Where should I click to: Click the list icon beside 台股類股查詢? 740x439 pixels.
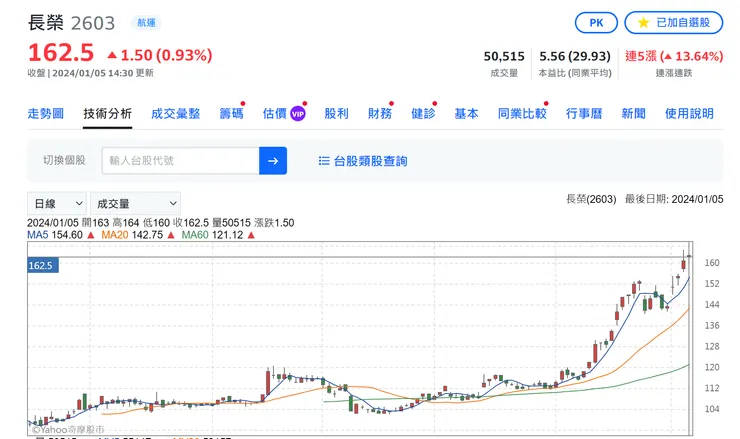(324, 161)
